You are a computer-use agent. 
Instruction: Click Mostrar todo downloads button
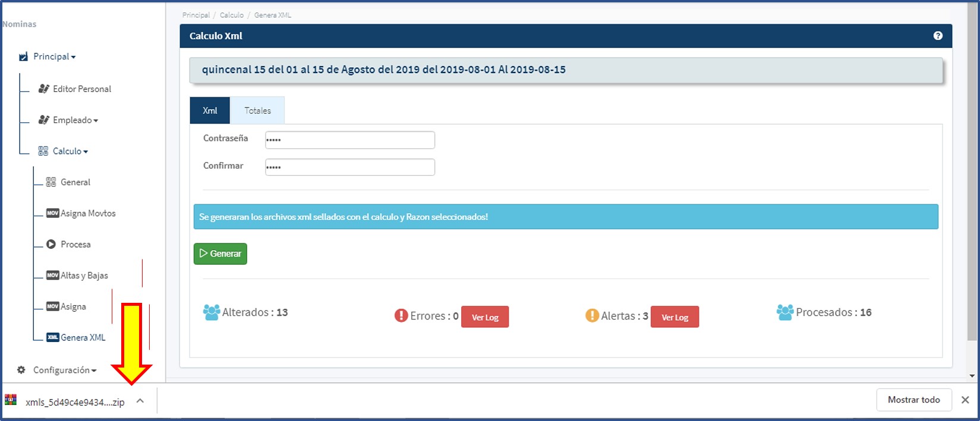[913, 400]
